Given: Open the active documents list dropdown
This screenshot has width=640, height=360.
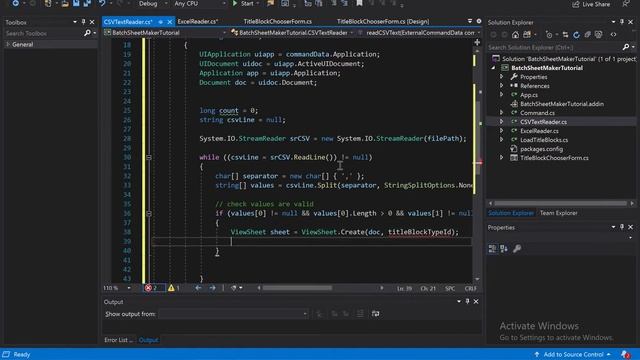Looking at the screenshot, I should pos(470,21).
